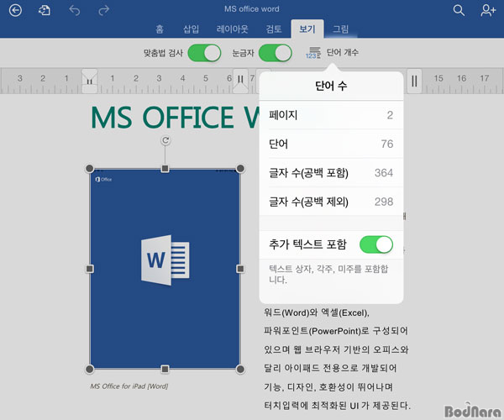Switch to the 레이아웃 tab
The height and width of the screenshot is (420, 504).
(233, 29)
